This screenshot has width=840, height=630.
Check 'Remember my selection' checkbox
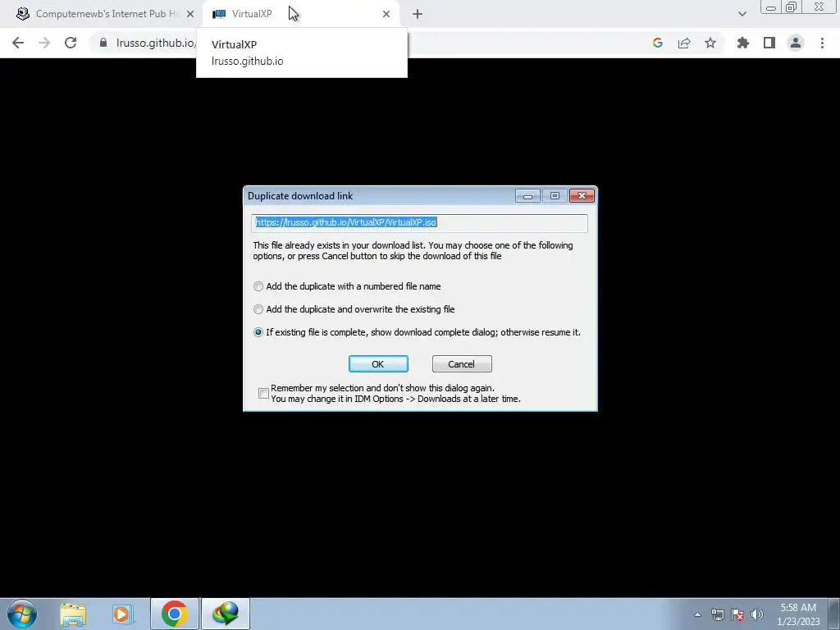coord(263,394)
